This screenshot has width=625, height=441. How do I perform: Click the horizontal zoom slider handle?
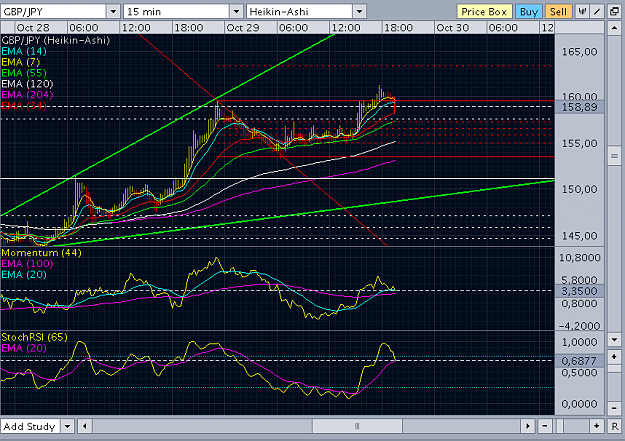coord(559,426)
